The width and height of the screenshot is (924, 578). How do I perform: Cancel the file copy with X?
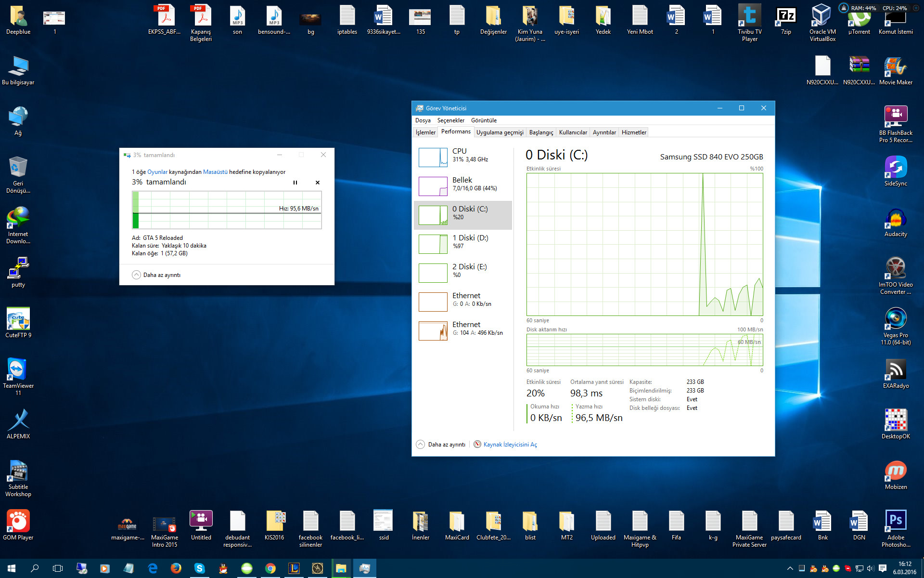(x=318, y=183)
